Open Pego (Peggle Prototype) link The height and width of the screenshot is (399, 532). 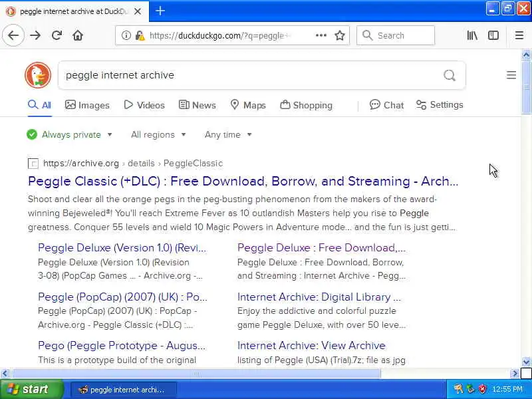click(x=122, y=345)
